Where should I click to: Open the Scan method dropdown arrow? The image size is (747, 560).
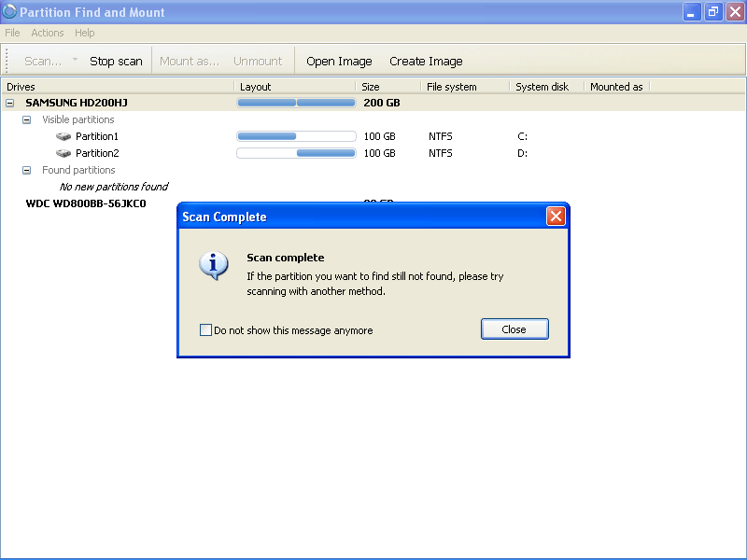75,60
